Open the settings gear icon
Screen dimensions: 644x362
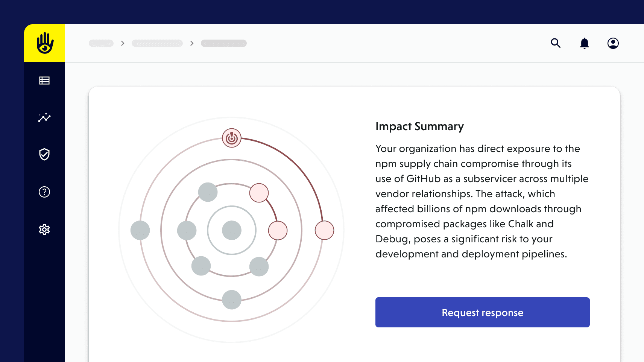point(44,230)
